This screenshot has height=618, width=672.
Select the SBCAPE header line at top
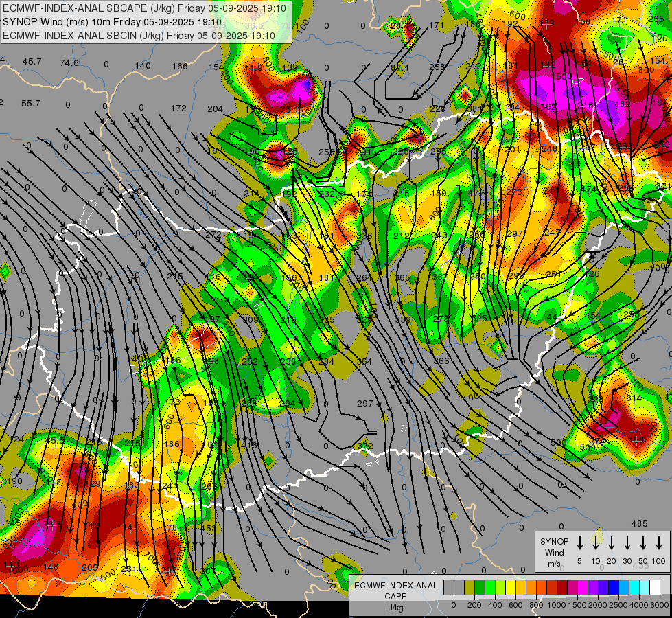pos(144,8)
